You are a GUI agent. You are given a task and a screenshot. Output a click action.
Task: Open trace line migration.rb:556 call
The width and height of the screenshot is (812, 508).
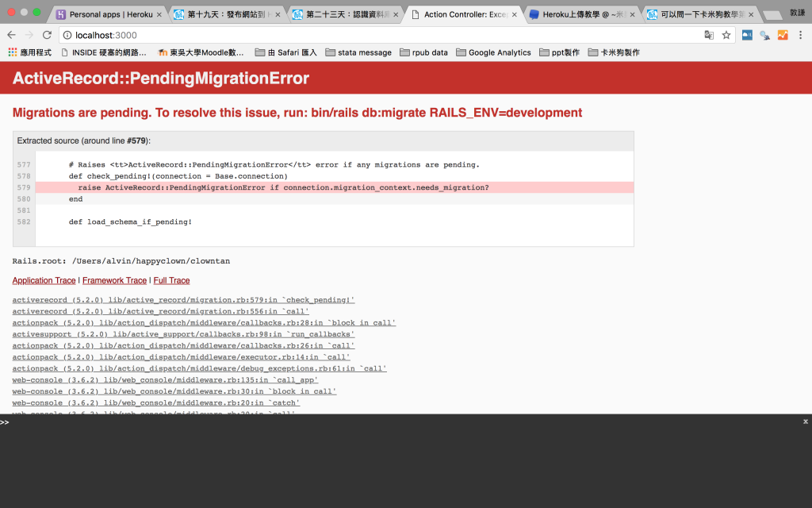point(160,311)
